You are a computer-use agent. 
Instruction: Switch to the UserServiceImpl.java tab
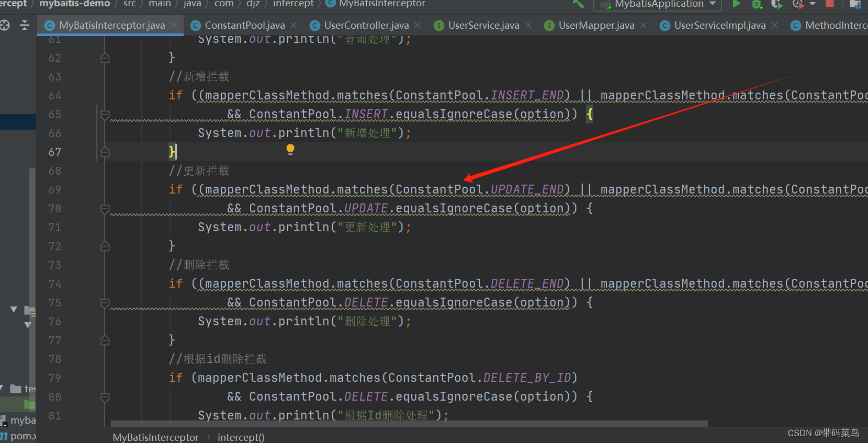point(719,25)
